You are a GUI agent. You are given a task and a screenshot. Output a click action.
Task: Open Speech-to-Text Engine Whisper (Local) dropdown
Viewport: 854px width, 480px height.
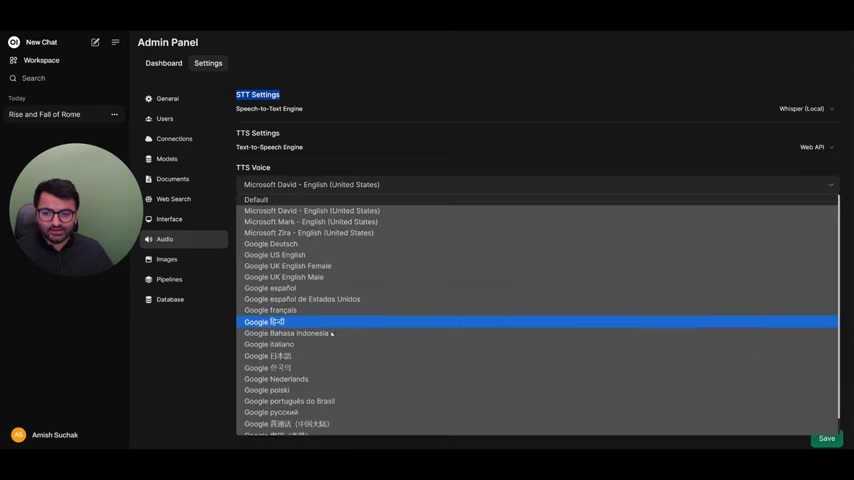[x=807, y=109]
